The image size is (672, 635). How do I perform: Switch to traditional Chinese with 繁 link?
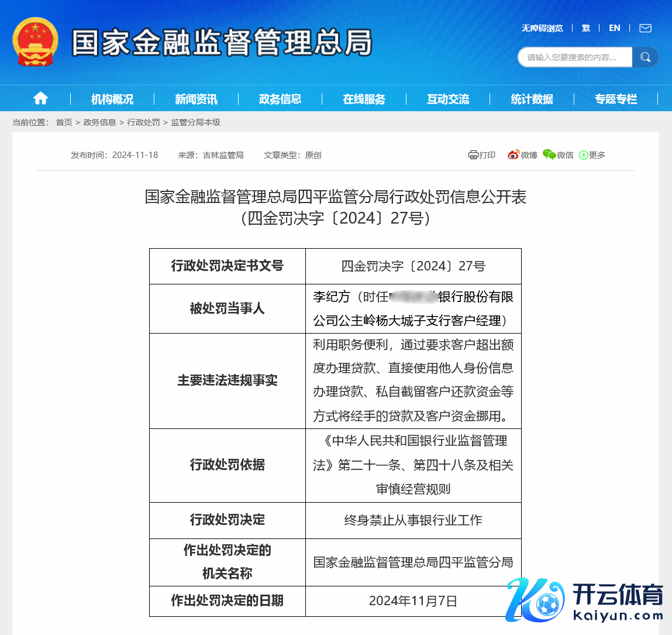click(585, 28)
